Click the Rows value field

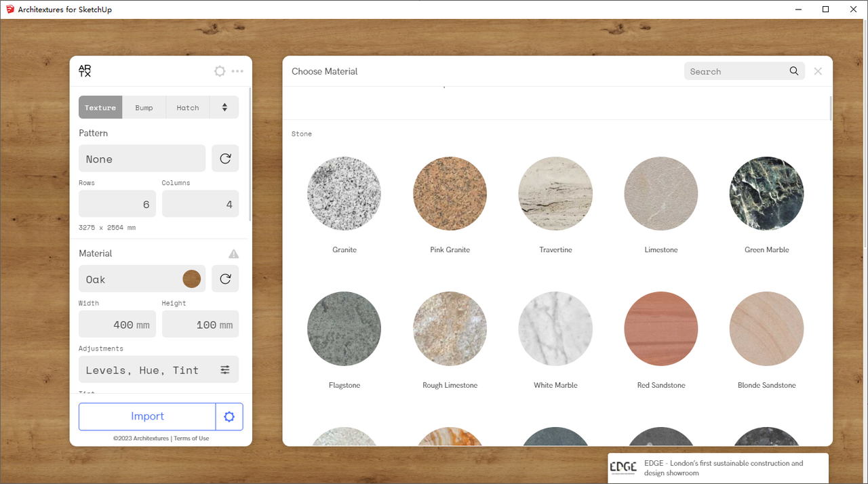point(117,204)
